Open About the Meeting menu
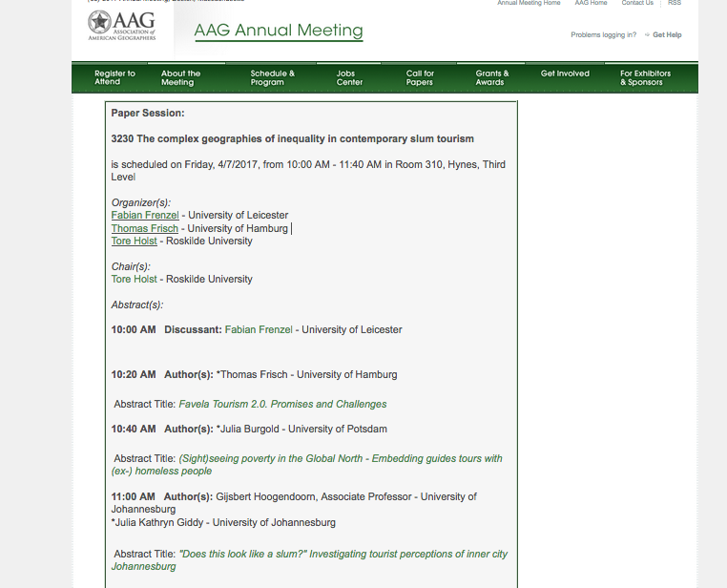The width and height of the screenshot is (727, 588). click(x=180, y=77)
